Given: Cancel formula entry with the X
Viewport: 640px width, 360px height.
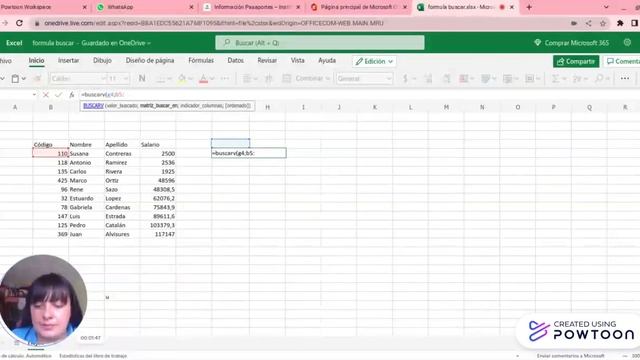Looking at the screenshot, I should [x=46, y=95].
